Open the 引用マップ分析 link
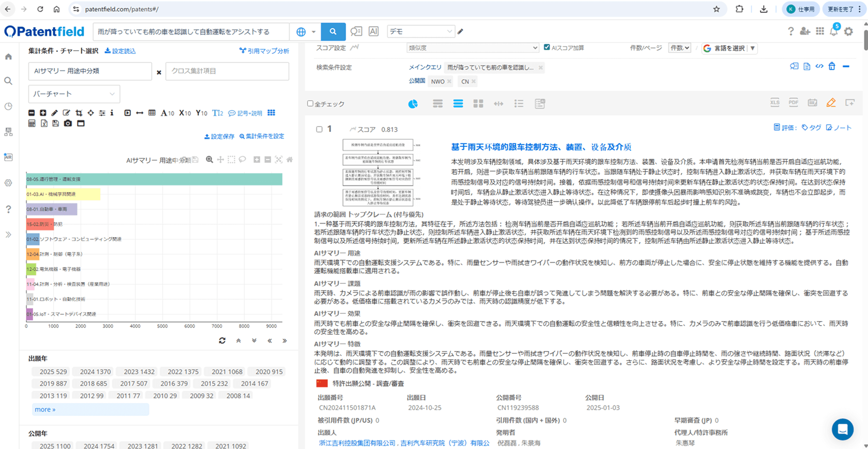Viewport: 868px width, 449px height. (264, 51)
